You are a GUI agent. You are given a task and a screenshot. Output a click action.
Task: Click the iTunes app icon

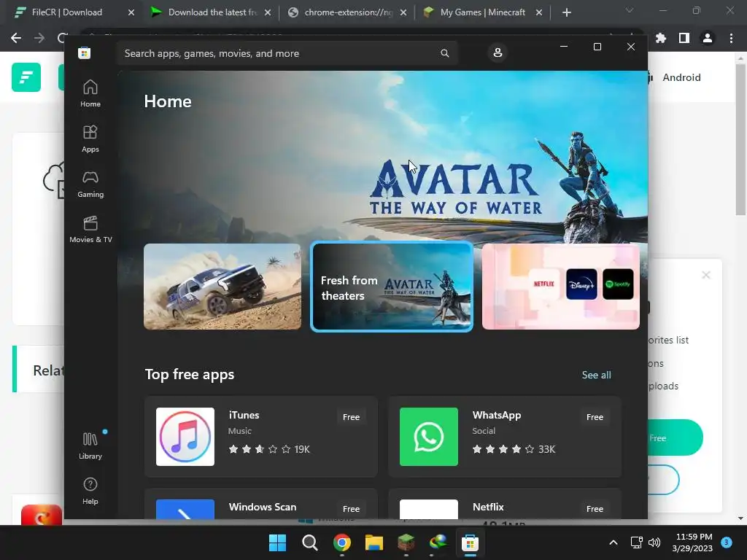click(185, 436)
